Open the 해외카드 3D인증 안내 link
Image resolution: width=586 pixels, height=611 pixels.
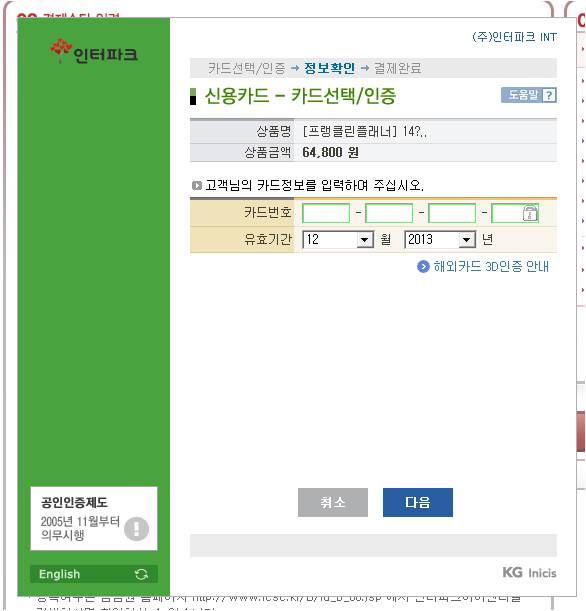491,267
